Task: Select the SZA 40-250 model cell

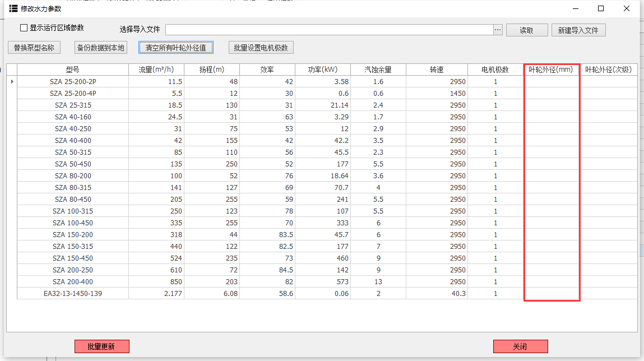Action: [73, 129]
